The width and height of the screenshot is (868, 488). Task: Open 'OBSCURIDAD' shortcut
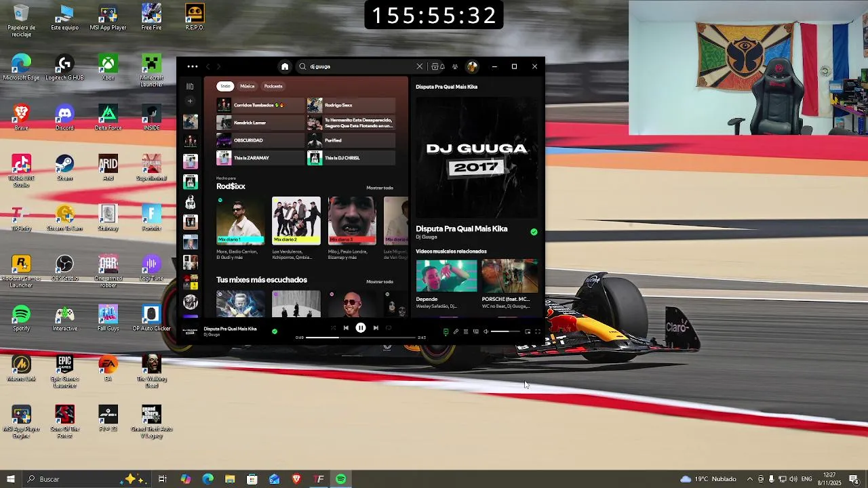pos(260,140)
